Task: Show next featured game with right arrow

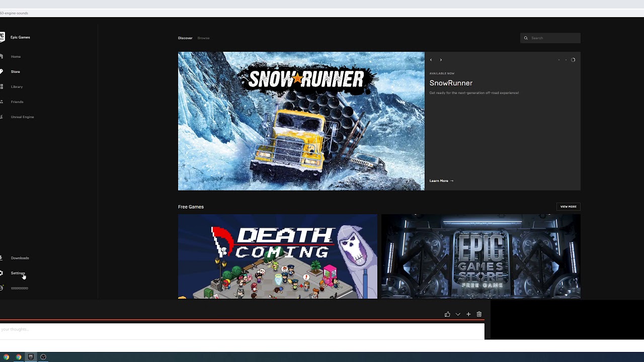Action: (441, 60)
